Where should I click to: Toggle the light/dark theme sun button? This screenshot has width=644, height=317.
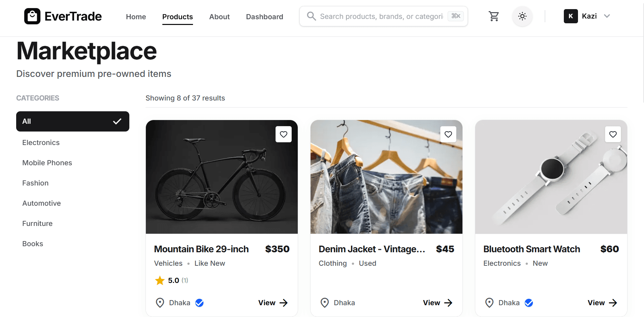tap(522, 16)
